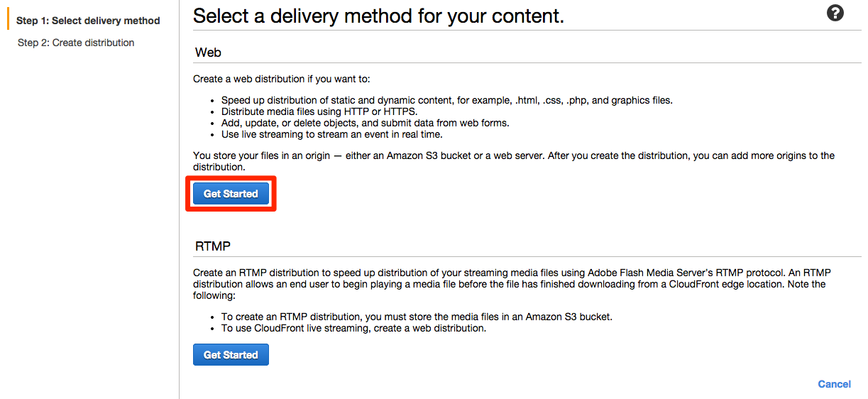This screenshot has height=399, width=868.
Task: Click Get Started under the RTMP section
Action: coord(231,354)
